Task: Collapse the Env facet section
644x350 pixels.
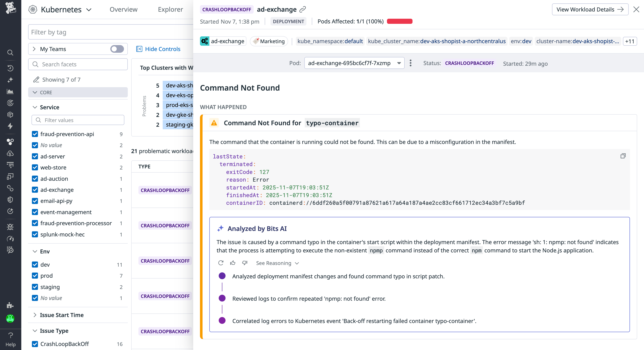Action: (x=35, y=251)
